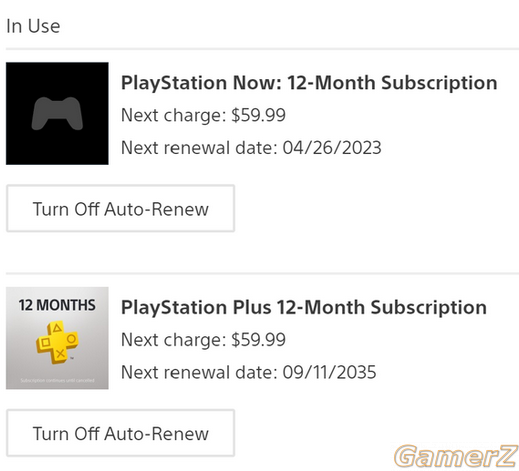Viewport: 519px width, 471px height.
Task: Click the divider line above the PlayStation Plus entry
Action: (262, 274)
